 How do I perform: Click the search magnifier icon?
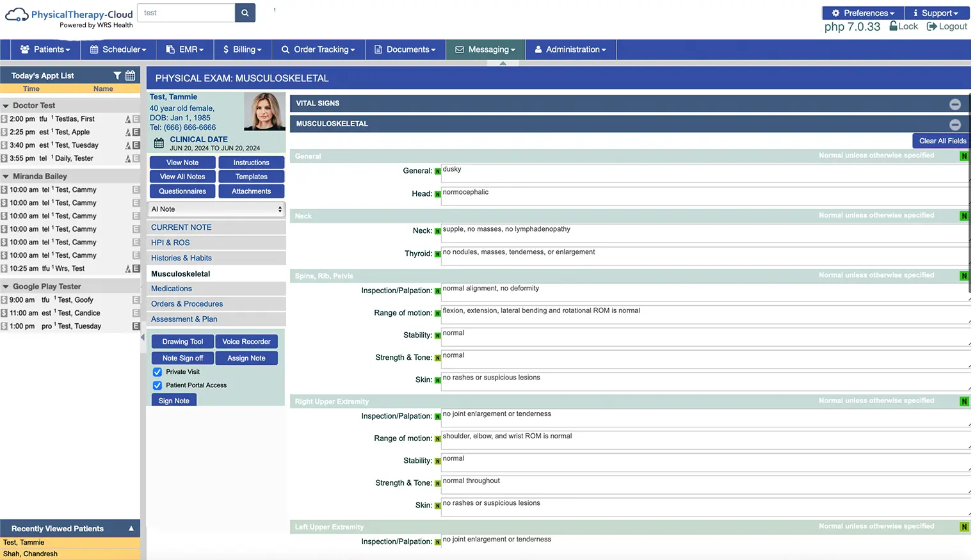coord(245,12)
